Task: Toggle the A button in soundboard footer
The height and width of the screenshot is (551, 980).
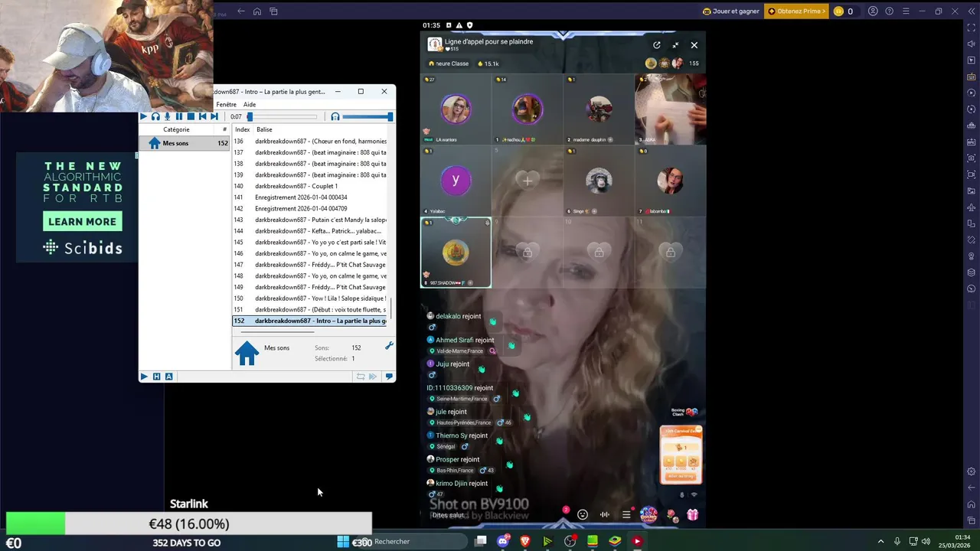Action: tap(168, 377)
